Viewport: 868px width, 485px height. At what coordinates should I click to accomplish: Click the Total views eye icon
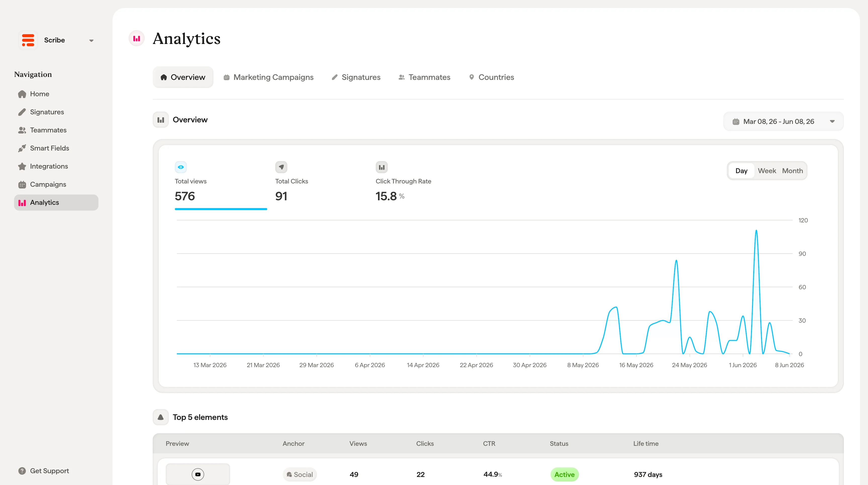tap(181, 167)
